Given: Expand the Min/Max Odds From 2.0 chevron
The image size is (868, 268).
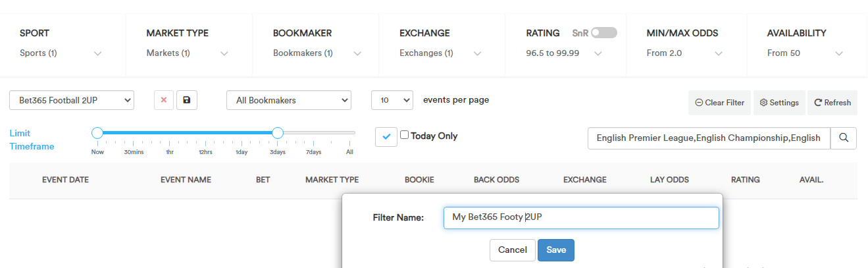Looking at the screenshot, I should click(x=719, y=53).
